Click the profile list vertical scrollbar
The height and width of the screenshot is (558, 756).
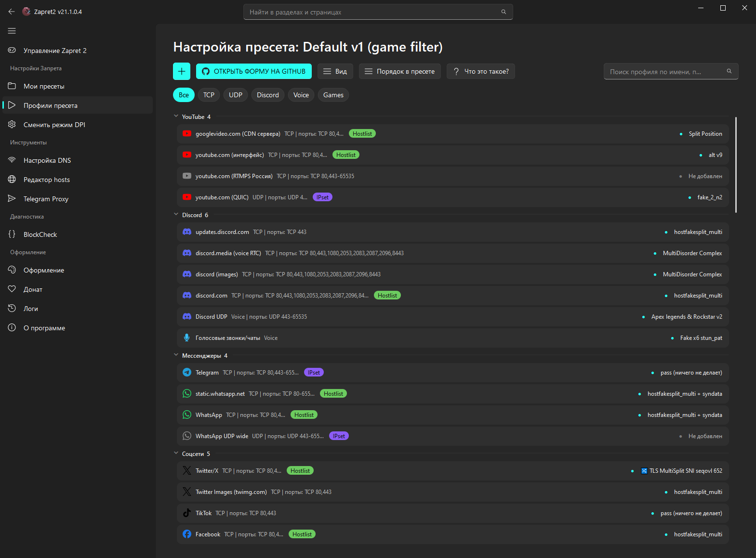736,165
